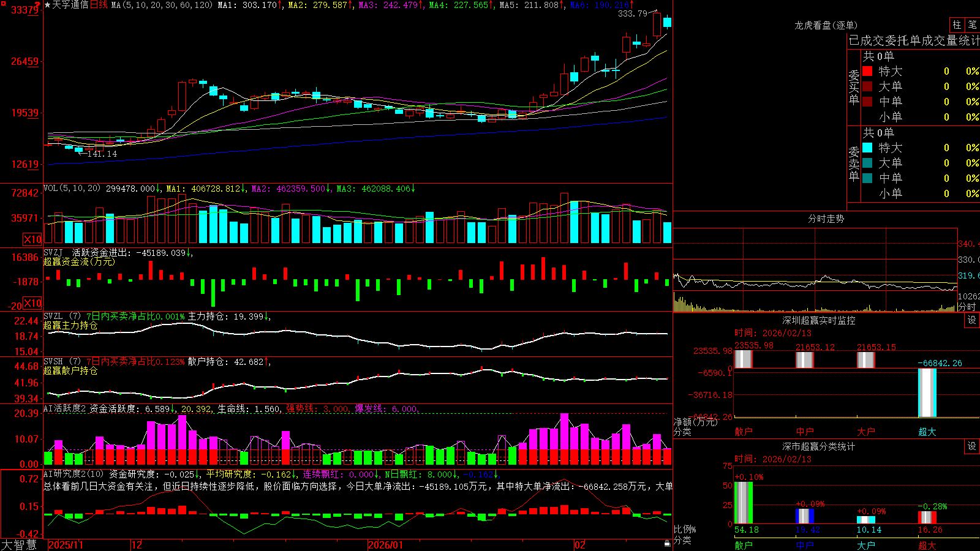Image resolution: width=980 pixels, height=551 pixels.
Task: Open settings 设 for 深圳超赢实时监控
Action: tap(972, 320)
